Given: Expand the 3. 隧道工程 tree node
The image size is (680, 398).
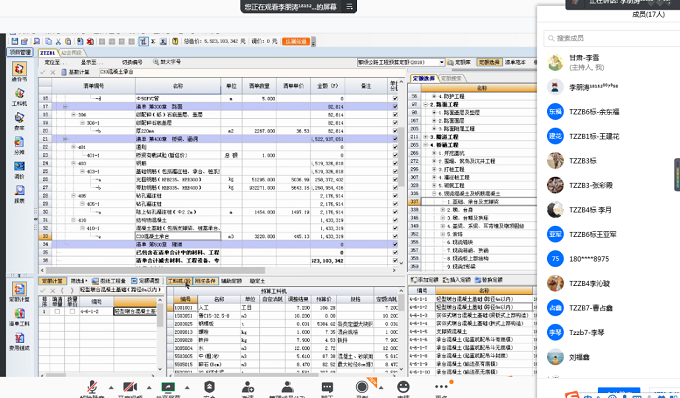Looking at the screenshot, I should click(425, 137).
